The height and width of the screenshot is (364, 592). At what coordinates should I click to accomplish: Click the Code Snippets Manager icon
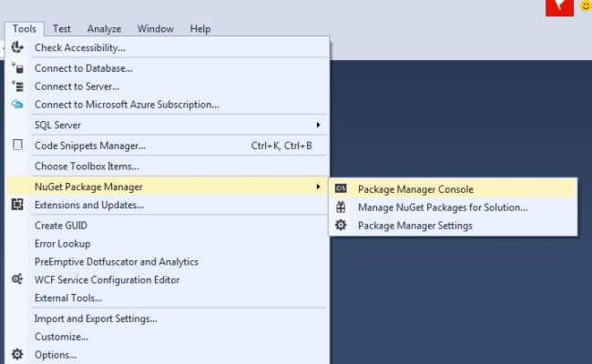17,146
